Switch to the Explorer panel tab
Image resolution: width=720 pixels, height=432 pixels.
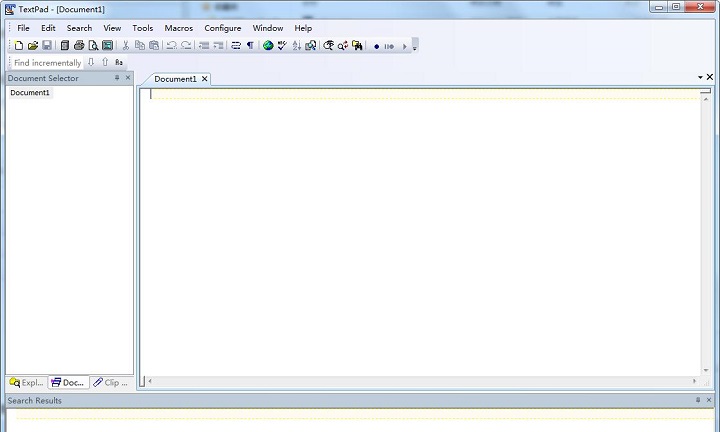click(27, 382)
